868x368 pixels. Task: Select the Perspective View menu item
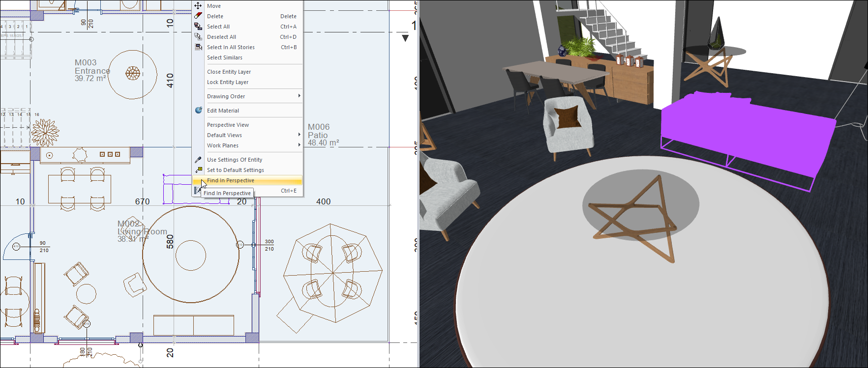(x=228, y=125)
